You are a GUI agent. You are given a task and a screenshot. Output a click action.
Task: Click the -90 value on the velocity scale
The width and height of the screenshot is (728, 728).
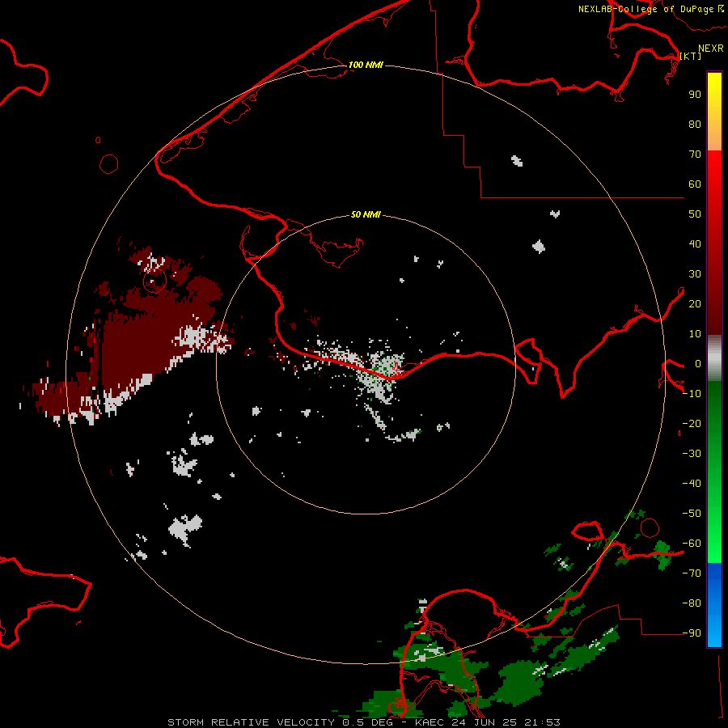[x=692, y=633]
